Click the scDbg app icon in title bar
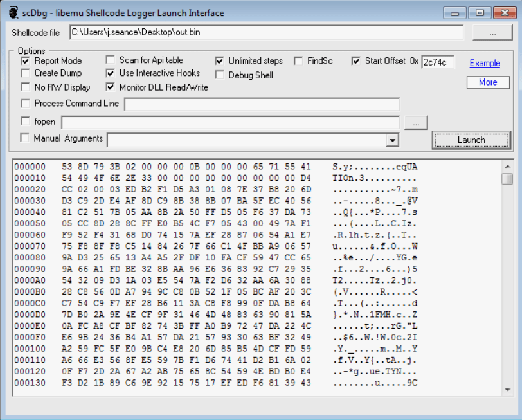This screenshot has width=522, height=420. tap(14, 13)
